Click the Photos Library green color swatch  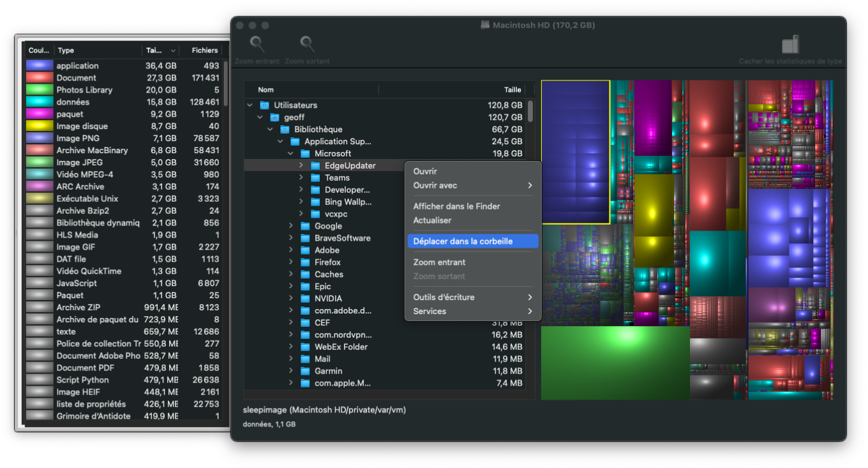pyautogui.click(x=39, y=90)
